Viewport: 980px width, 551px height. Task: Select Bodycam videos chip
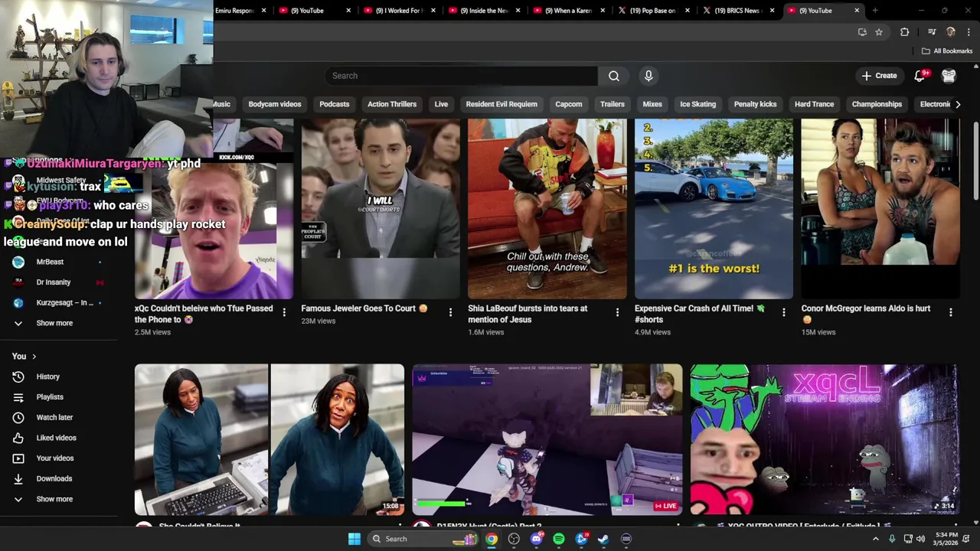click(x=275, y=104)
